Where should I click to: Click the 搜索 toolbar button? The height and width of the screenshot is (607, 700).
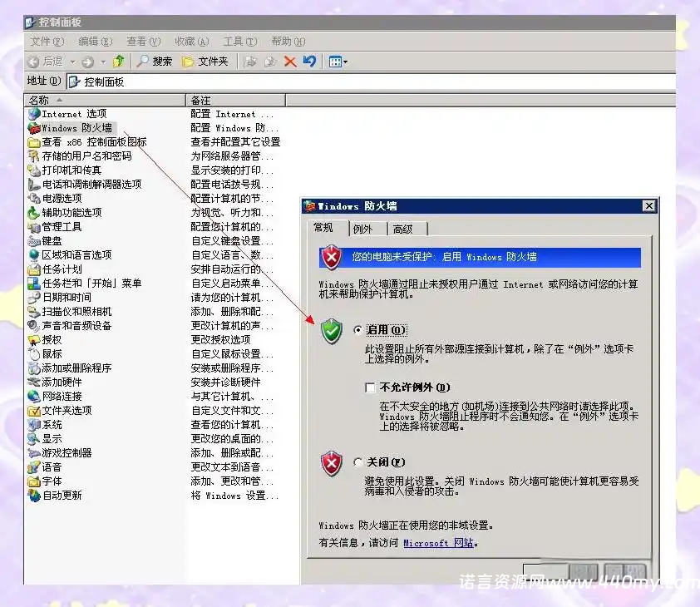click(x=154, y=62)
